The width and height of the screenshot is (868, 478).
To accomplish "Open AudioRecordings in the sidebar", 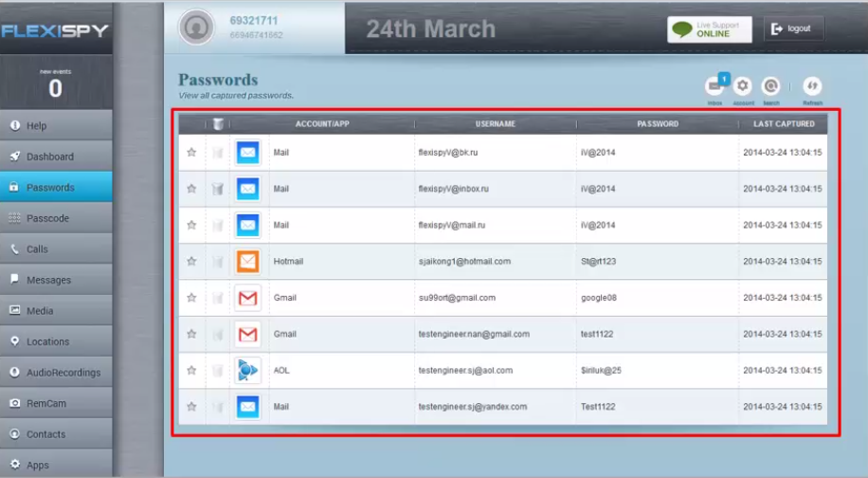I will click(x=56, y=372).
